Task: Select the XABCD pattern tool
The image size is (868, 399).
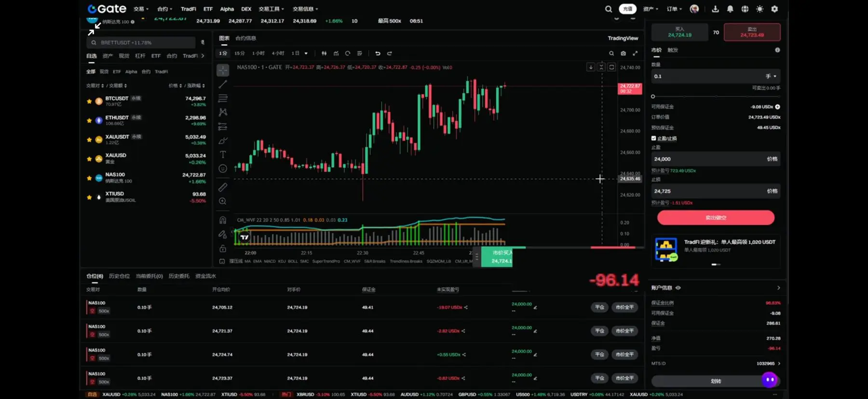Action: point(222,112)
